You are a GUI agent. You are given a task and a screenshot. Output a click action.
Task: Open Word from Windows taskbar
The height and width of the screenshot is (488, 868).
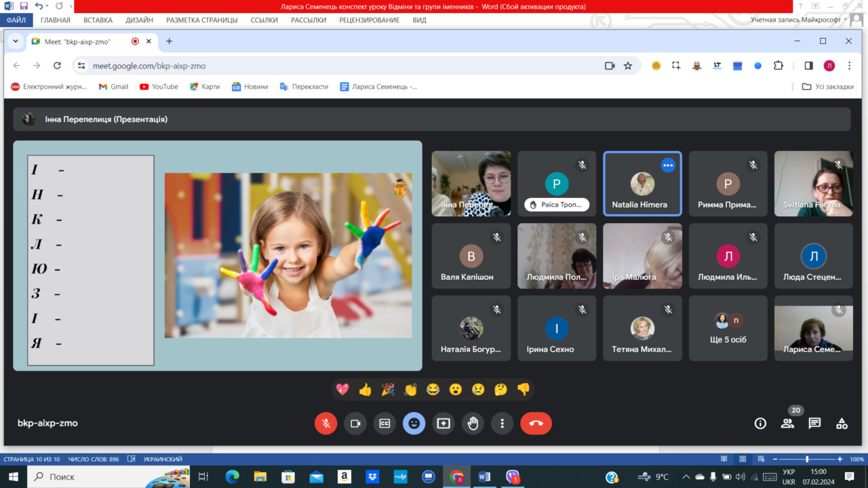(x=484, y=476)
